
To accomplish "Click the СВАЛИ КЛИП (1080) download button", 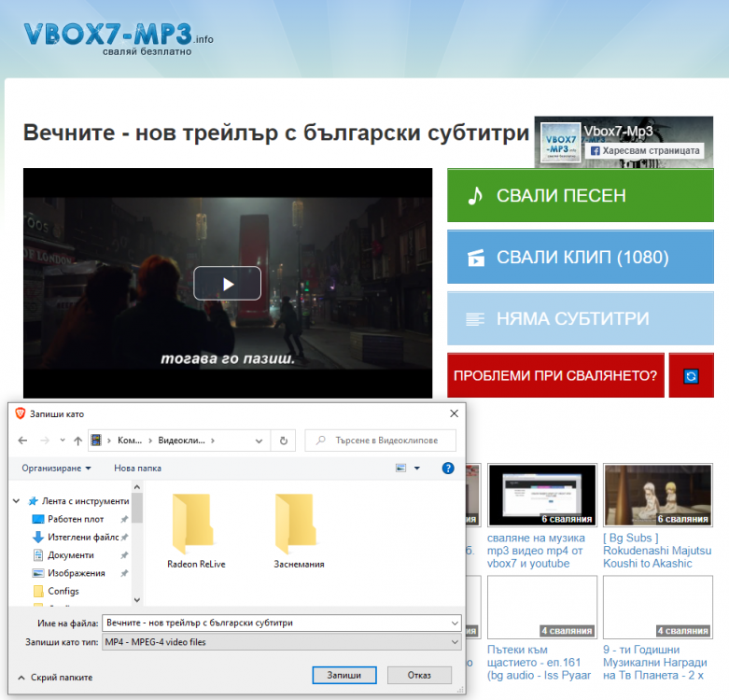I will (581, 257).
